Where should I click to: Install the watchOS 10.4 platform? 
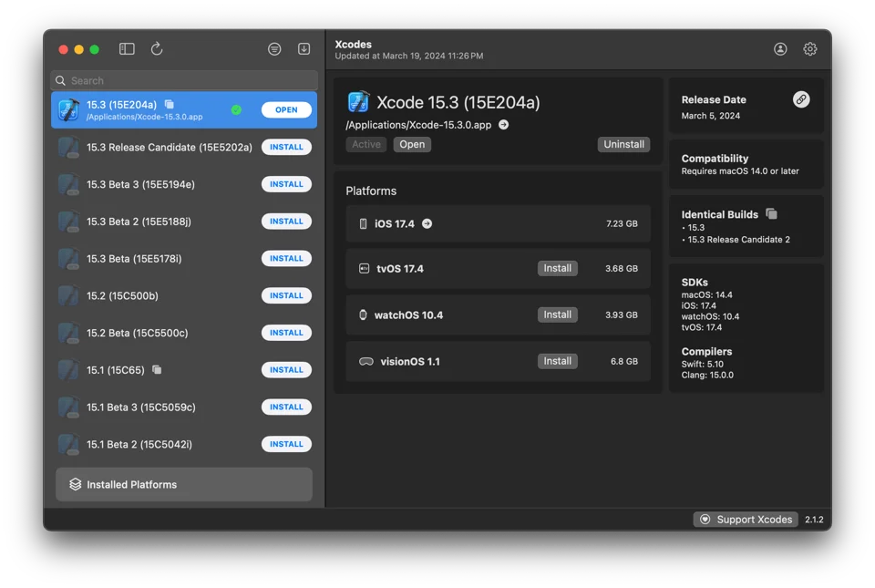pos(558,315)
